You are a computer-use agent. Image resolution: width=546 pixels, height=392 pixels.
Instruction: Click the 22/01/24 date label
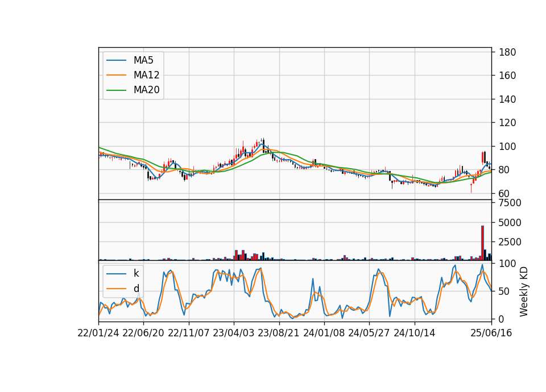pos(98,333)
